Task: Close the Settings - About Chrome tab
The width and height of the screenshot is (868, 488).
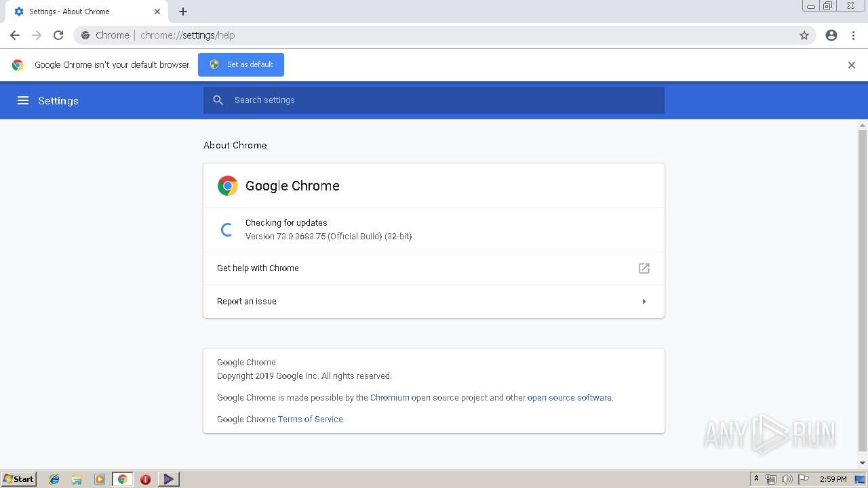Action: [x=157, y=12]
